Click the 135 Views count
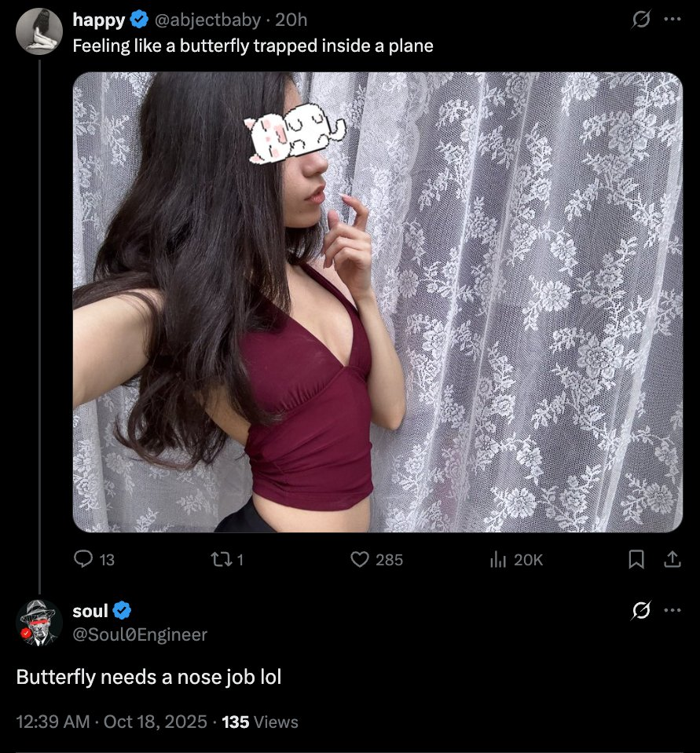The width and height of the screenshot is (700, 753). click(x=260, y=722)
